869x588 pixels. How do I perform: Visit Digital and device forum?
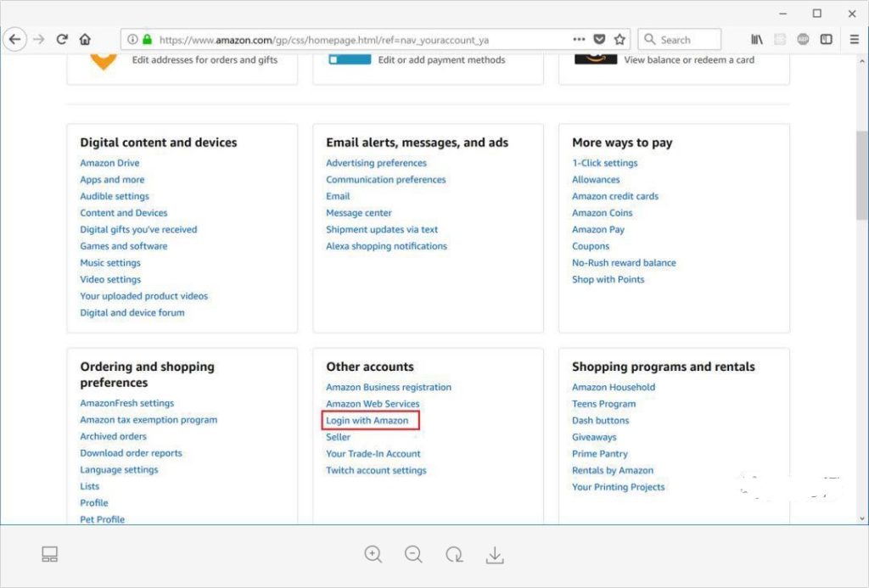pos(132,312)
